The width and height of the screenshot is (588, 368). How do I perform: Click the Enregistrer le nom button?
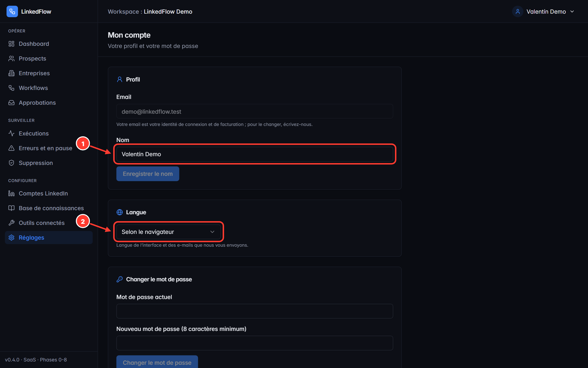tap(148, 174)
